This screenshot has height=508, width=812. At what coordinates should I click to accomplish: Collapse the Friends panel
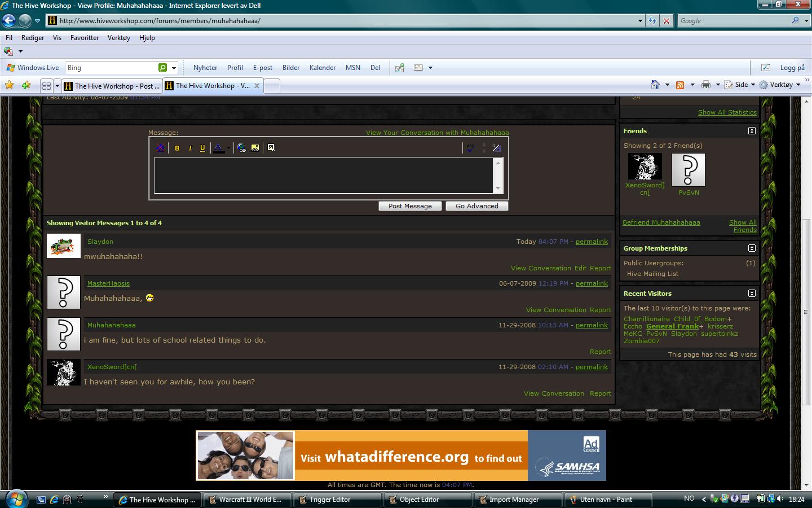752,131
